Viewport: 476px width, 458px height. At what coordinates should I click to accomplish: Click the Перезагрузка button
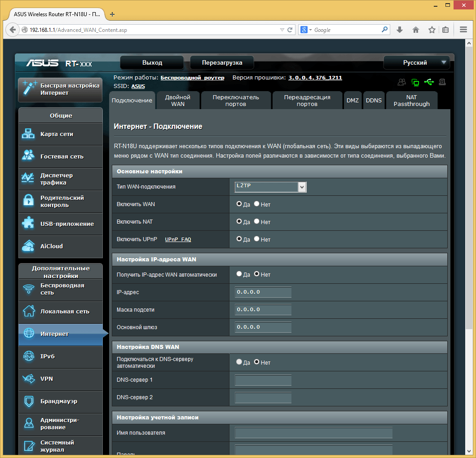[222, 62]
